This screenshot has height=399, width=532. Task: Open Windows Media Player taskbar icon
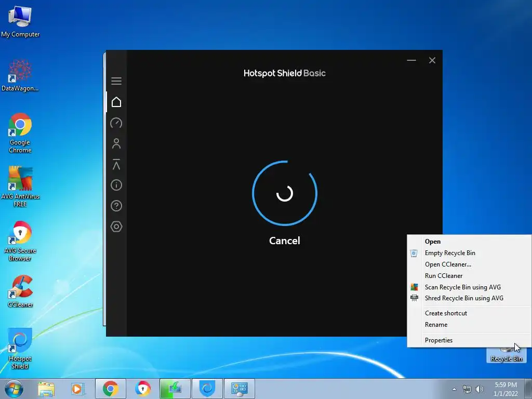pyautogui.click(x=78, y=389)
